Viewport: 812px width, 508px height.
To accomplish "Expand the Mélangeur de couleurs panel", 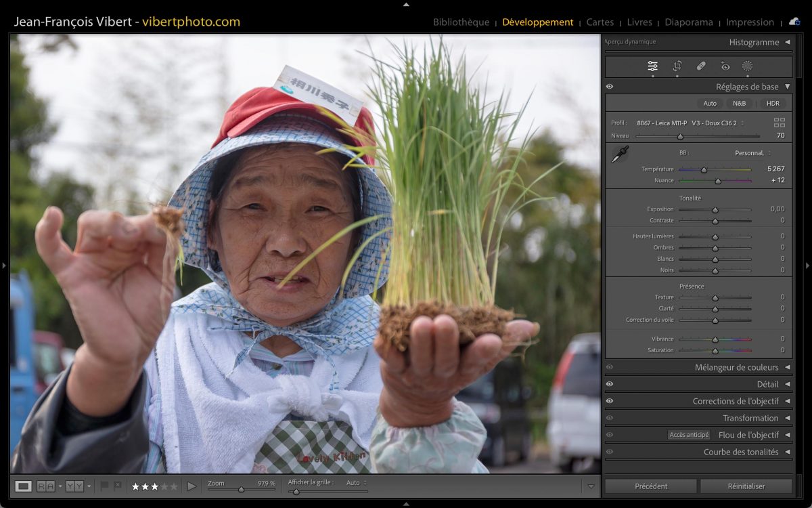I will click(787, 367).
